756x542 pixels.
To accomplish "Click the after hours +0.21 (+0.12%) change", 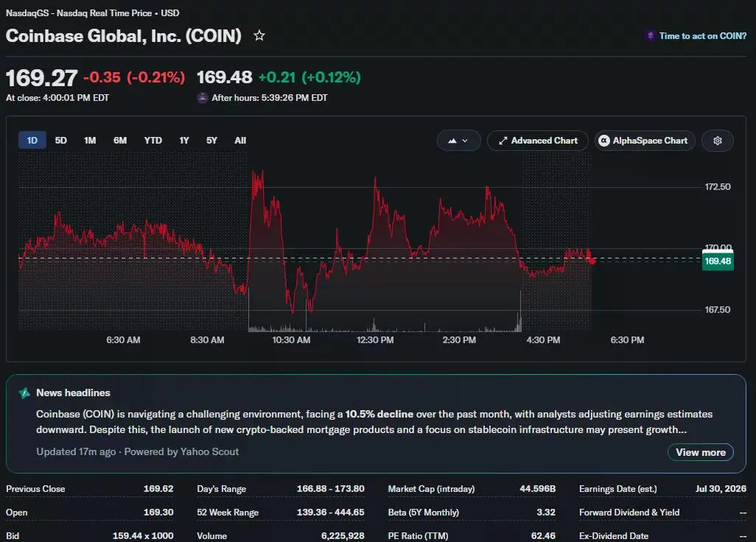I will click(x=309, y=77).
